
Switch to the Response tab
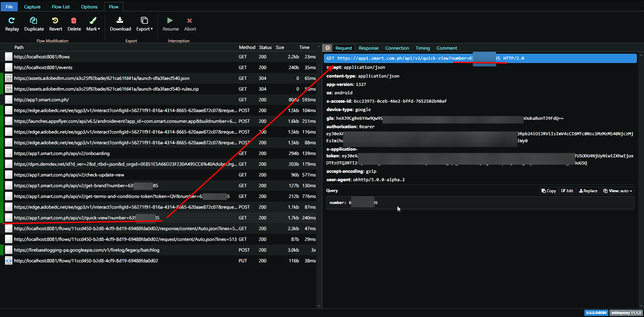[x=369, y=48]
